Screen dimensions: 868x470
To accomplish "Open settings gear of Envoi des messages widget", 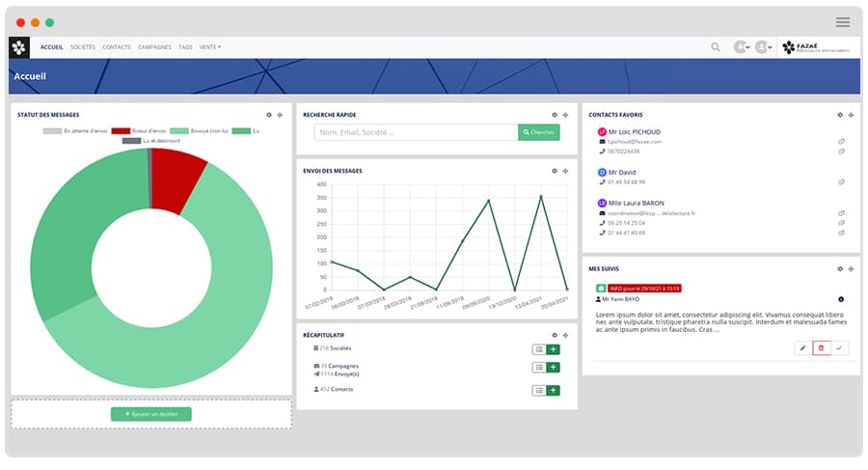I will click(x=555, y=171).
